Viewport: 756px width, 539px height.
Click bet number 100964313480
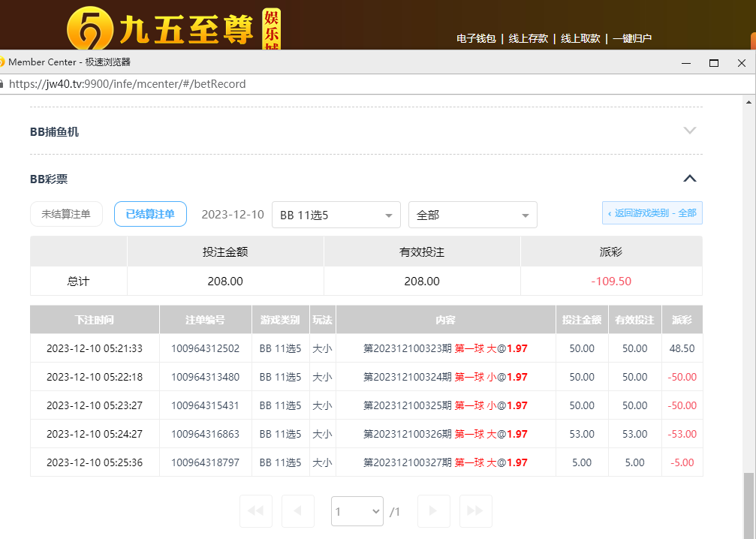206,377
